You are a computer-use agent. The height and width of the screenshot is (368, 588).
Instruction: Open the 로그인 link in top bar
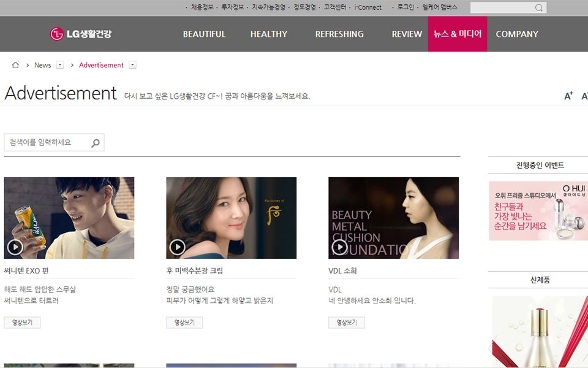(405, 8)
